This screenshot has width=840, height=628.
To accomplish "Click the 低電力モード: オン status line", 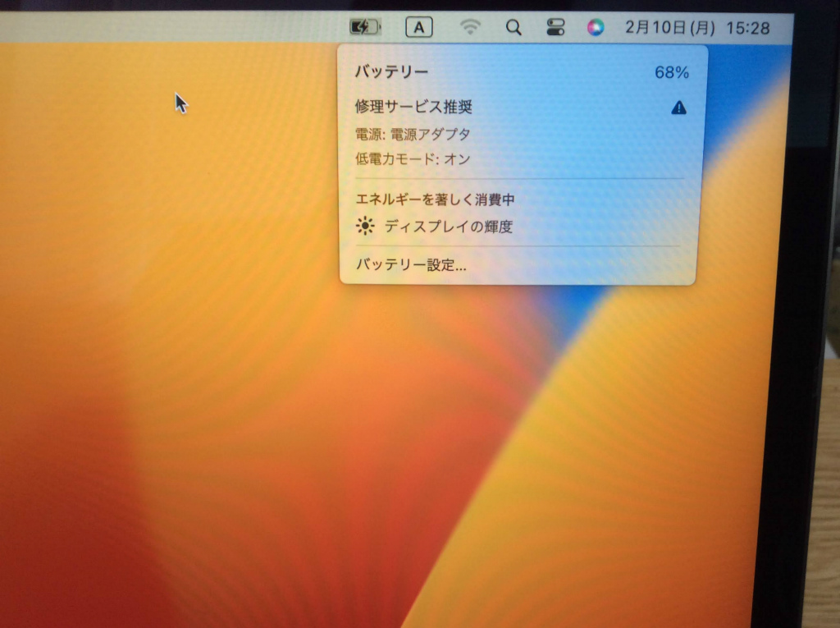I will 413,158.
